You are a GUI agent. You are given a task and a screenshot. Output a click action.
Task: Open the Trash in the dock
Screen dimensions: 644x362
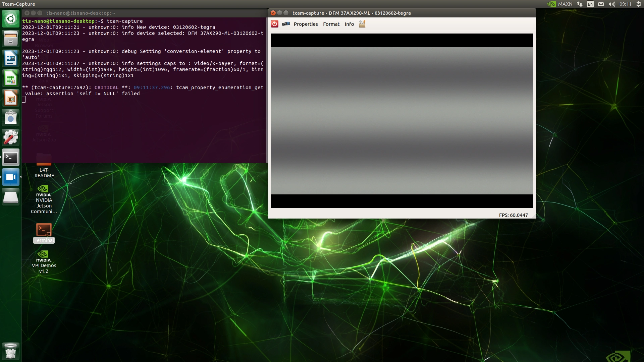coord(11,351)
